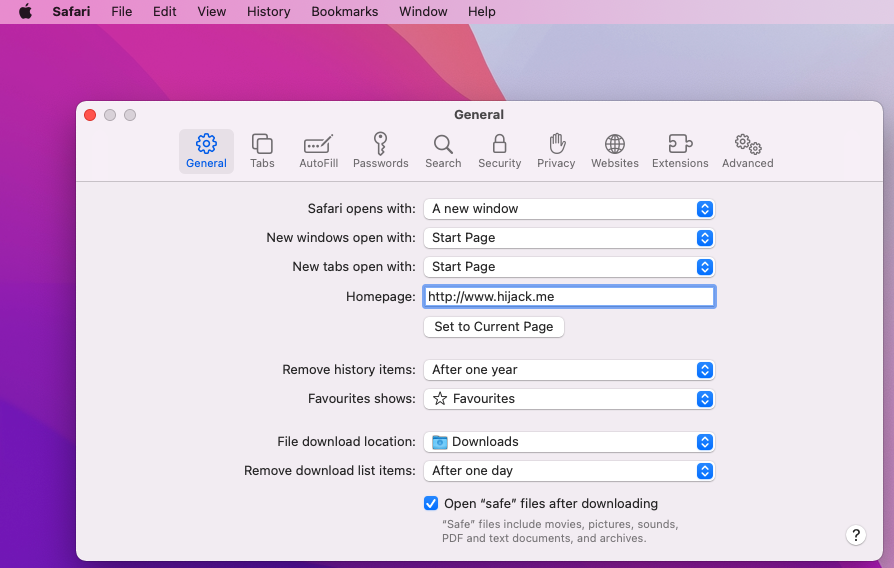Show the Privacy hand icon pane
This screenshot has height=568, width=894.
coord(556,151)
